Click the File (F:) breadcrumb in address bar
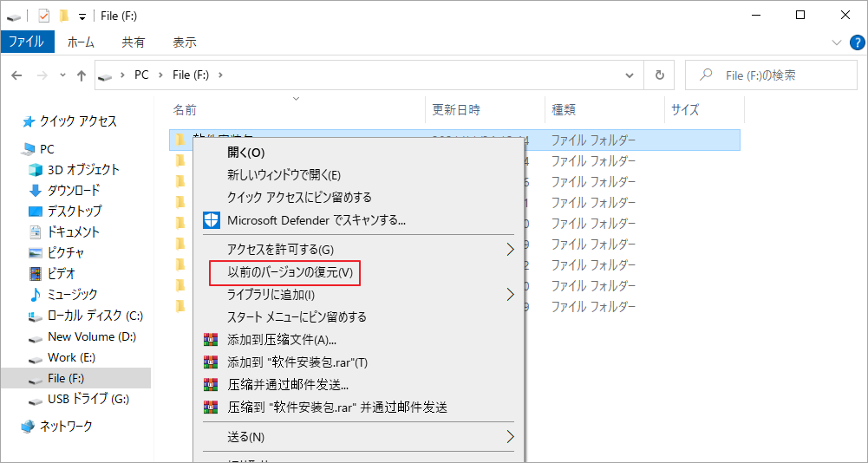 191,75
